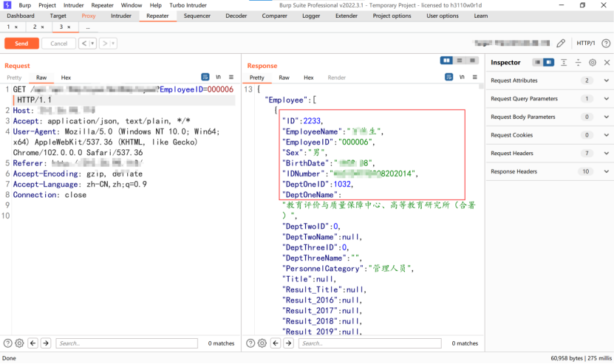Add new Repeater tab with ellipsis
614x364 pixels.
tap(88, 27)
